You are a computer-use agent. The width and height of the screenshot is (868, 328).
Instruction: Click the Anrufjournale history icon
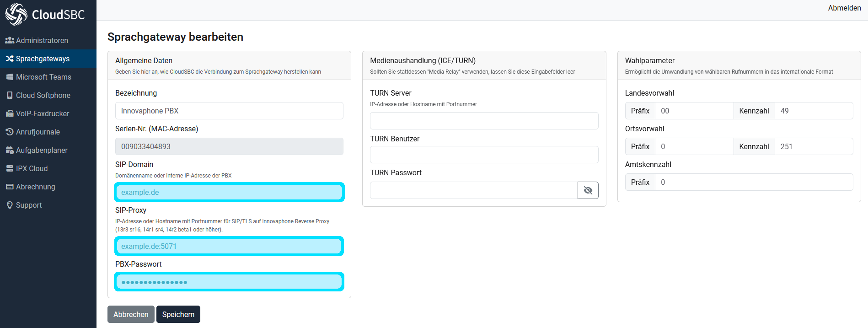coord(10,132)
